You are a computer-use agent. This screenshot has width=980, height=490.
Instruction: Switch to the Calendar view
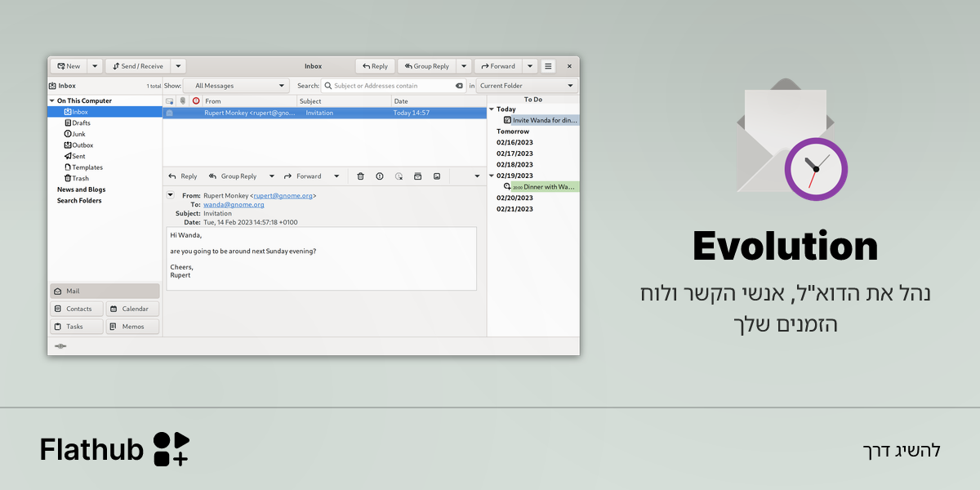coord(133,309)
